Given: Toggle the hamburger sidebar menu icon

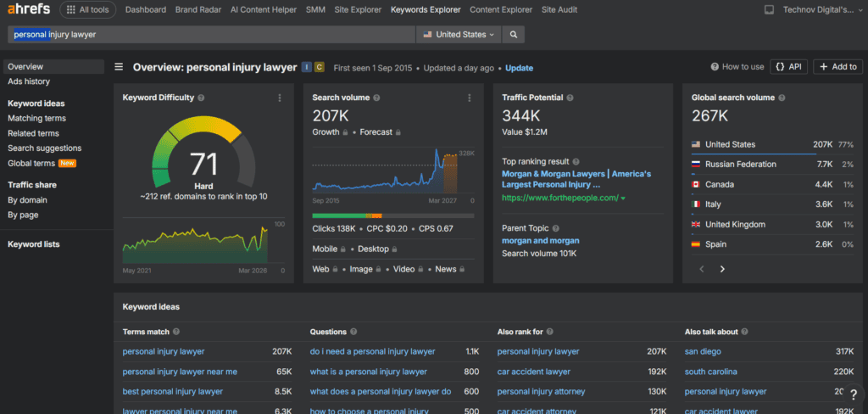Looking at the screenshot, I should (x=119, y=68).
